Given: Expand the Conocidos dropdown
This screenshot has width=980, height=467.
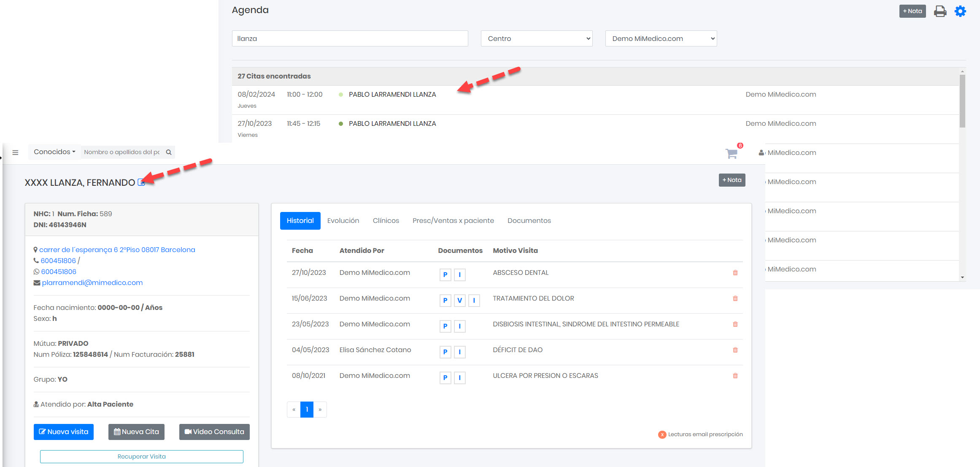Looking at the screenshot, I should click(54, 152).
